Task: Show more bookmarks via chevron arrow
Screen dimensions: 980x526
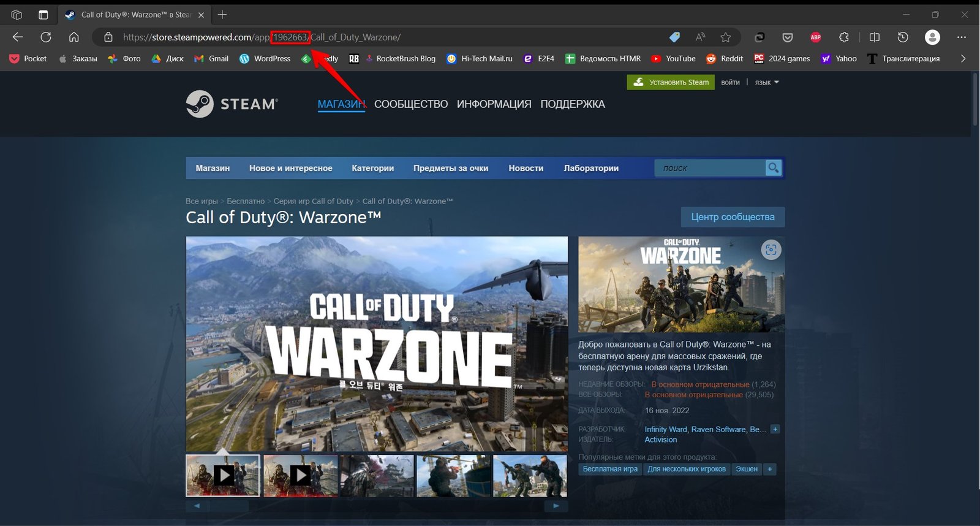Action: pyautogui.click(x=963, y=59)
